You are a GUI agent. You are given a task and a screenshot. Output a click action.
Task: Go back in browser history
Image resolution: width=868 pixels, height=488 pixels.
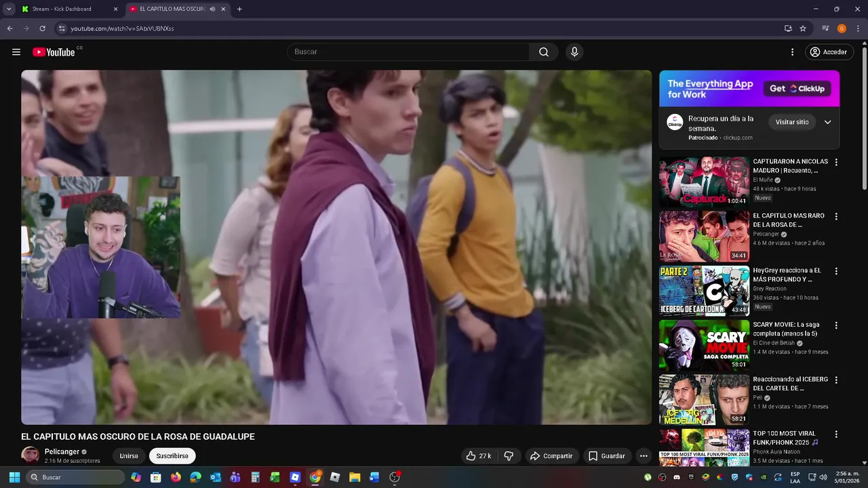(9, 28)
